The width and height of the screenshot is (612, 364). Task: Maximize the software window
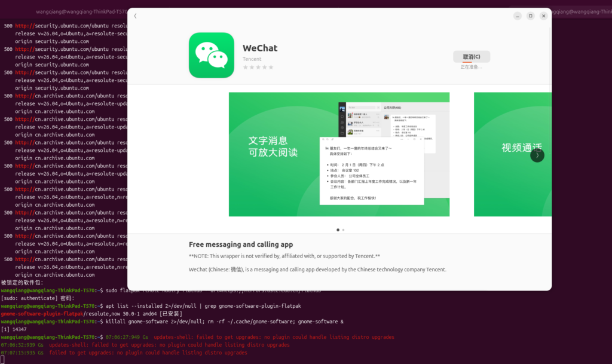pos(531,16)
